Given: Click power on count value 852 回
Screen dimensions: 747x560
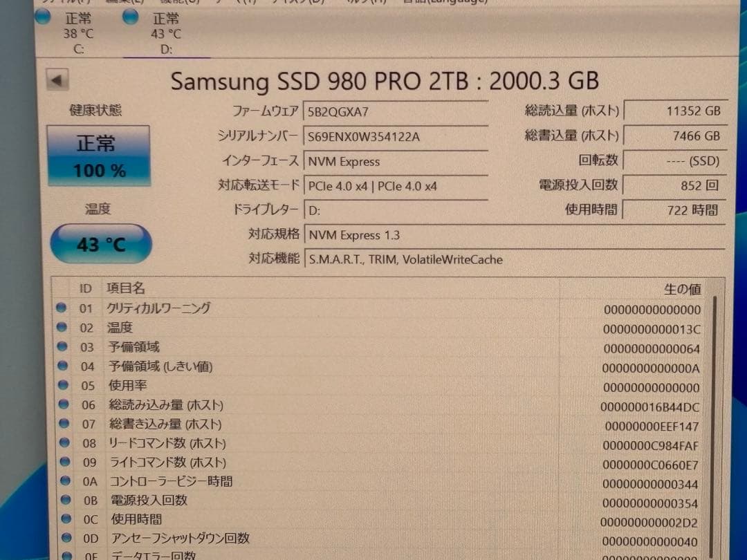Looking at the screenshot, I should (676, 186).
